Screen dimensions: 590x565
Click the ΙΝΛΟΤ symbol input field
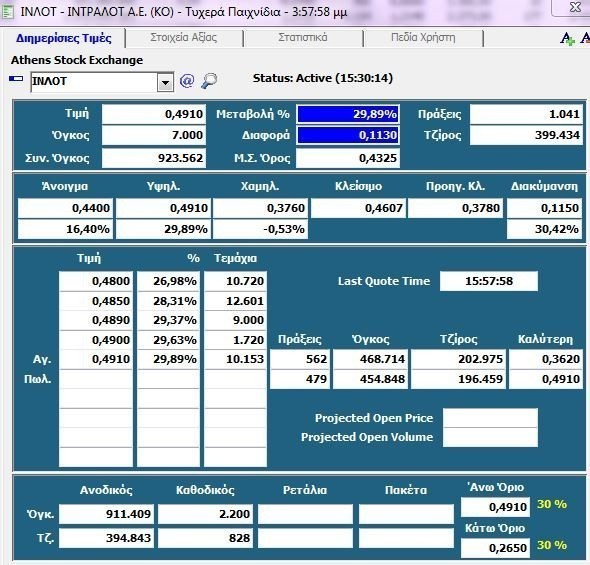pos(94,82)
